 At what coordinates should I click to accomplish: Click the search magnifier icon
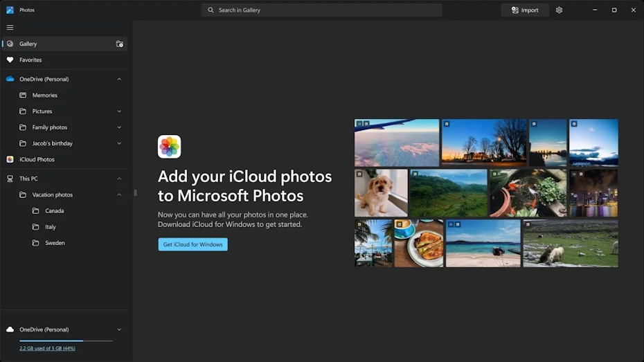(211, 10)
